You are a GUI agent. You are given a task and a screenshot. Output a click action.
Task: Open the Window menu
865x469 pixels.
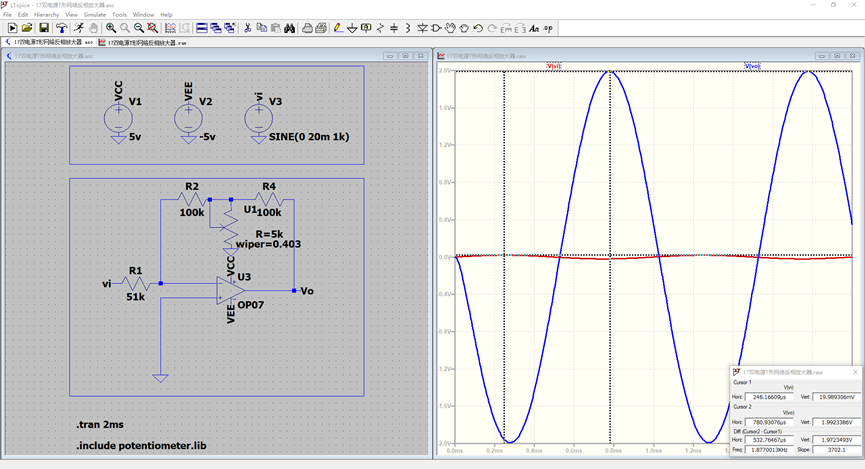pos(143,15)
